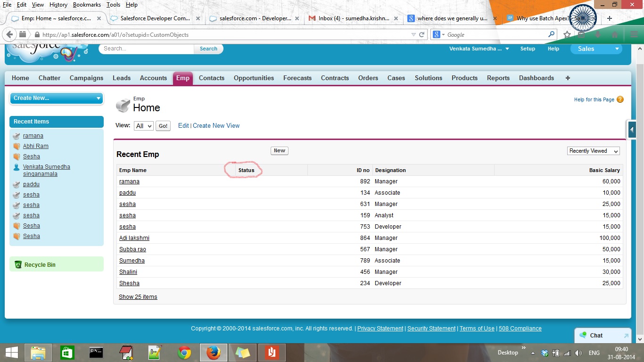Click the Recycle Bin icon in sidebar
The width and height of the screenshot is (644, 362).
tap(18, 265)
